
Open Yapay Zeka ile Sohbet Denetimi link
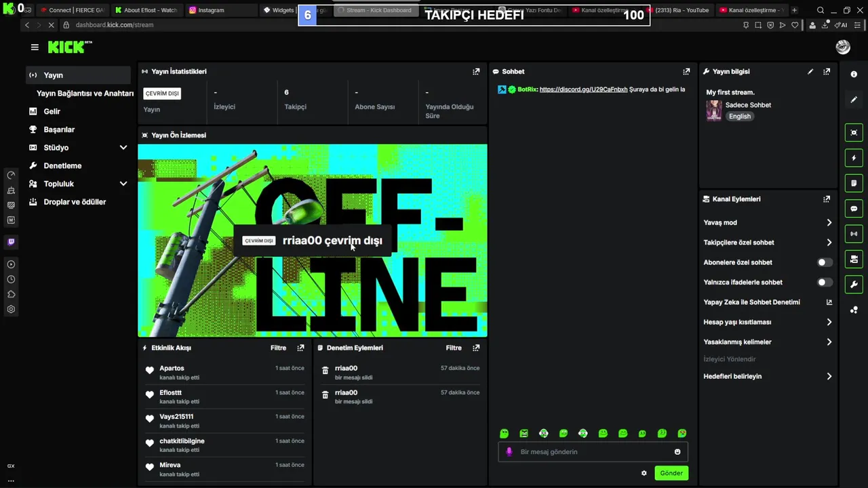coord(768,302)
